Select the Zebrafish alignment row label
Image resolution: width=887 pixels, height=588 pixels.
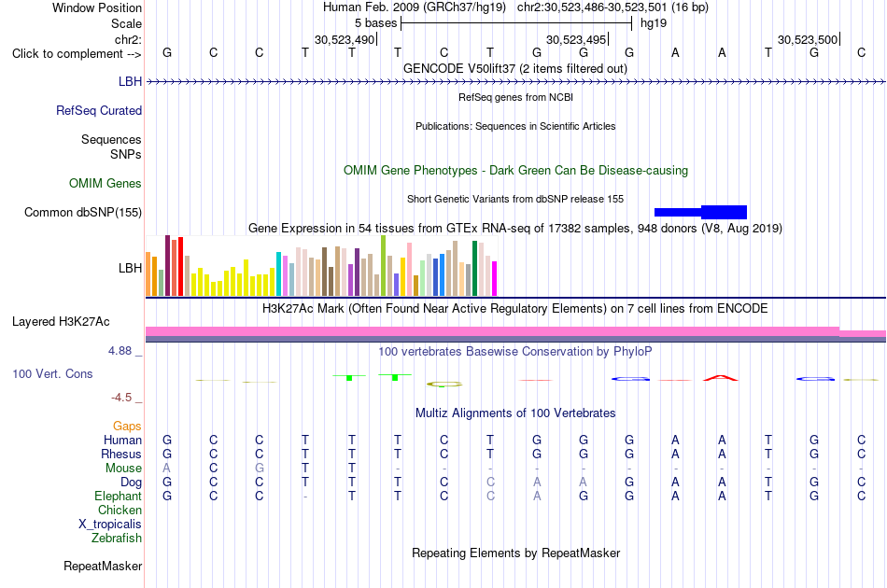click(117, 538)
